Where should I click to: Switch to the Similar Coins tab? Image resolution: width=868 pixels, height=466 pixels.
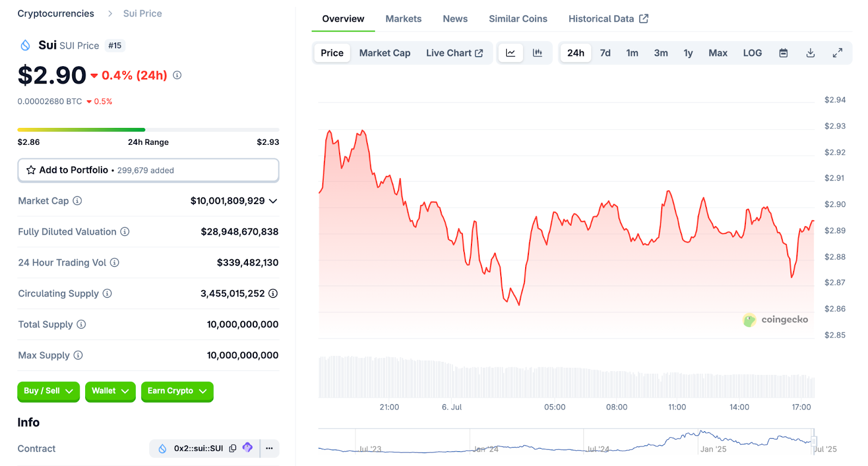point(518,19)
